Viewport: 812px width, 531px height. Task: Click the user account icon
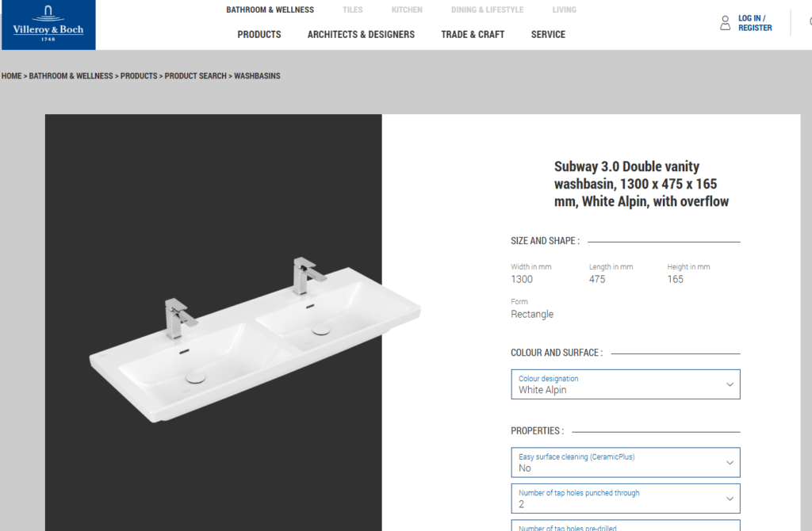coord(725,23)
